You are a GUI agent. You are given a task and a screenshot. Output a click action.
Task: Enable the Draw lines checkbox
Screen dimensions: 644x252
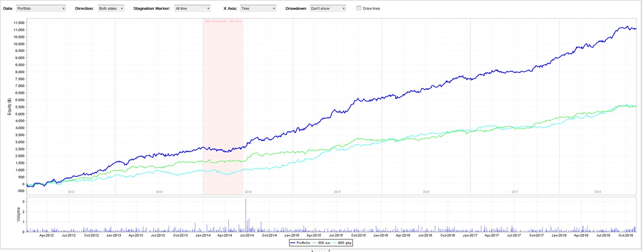359,9
